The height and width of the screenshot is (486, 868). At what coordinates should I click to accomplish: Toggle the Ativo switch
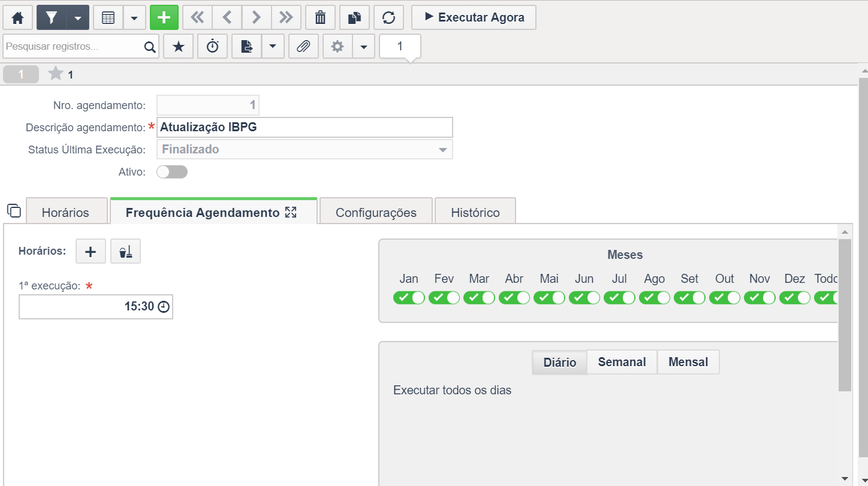[172, 172]
